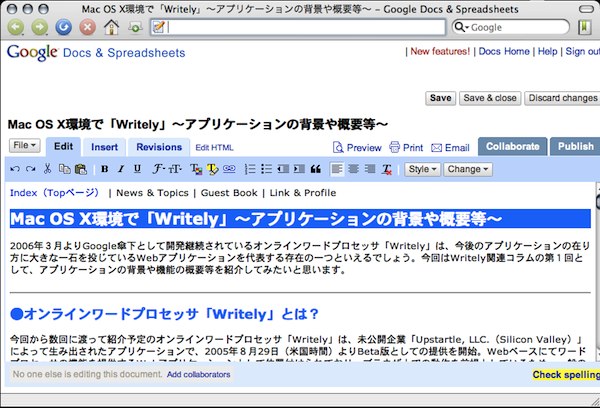Open the Change dropdown

pyautogui.click(x=468, y=169)
